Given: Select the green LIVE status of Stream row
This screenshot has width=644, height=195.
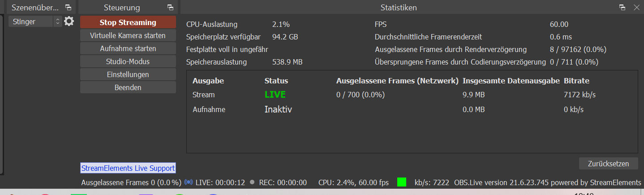Looking at the screenshot, I should [275, 95].
